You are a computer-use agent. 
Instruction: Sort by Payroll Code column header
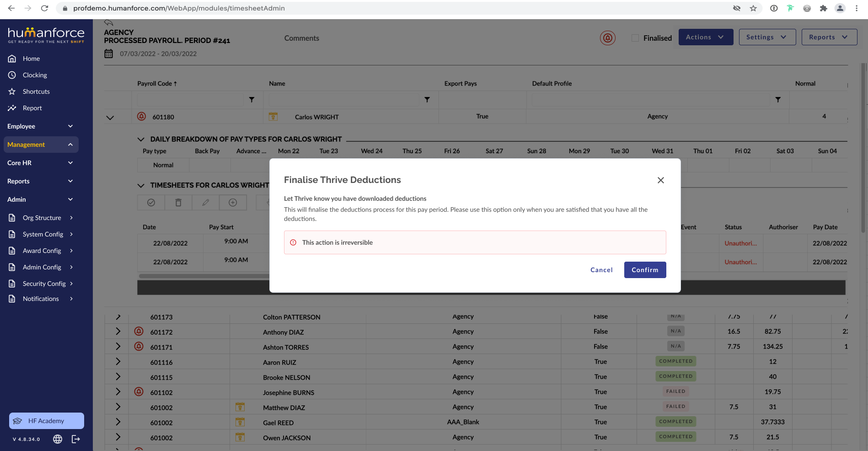157,83
